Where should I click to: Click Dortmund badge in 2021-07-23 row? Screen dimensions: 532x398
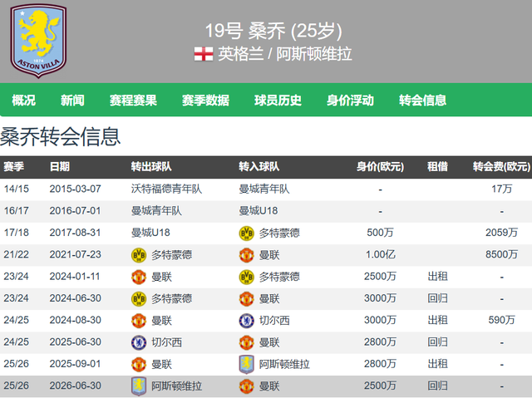[x=139, y=255]
